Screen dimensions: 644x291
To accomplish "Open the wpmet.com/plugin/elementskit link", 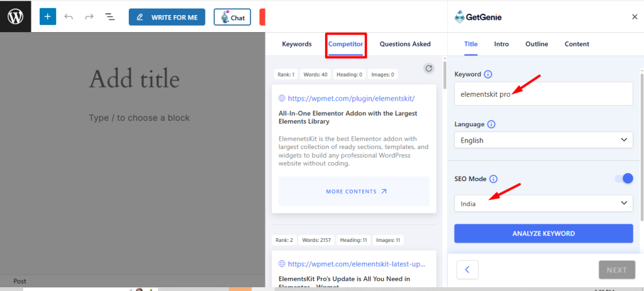I will tap(351, 99).
